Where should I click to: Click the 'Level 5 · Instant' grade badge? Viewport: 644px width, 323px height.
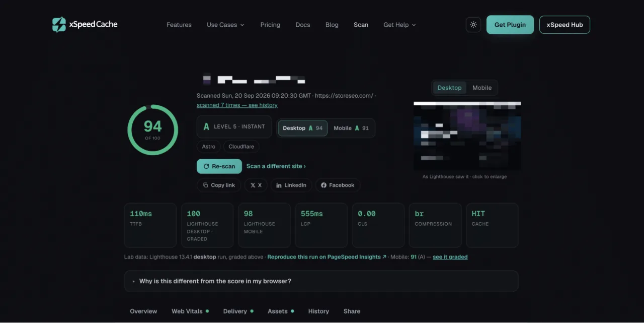pos(234,127)
